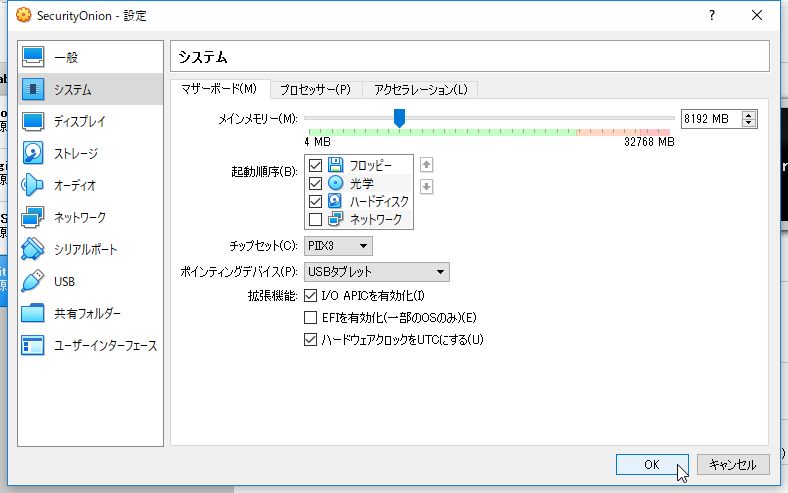Click the USB plug icon
Viewport: 788px width, 493px height.
(x=33, y=281)
